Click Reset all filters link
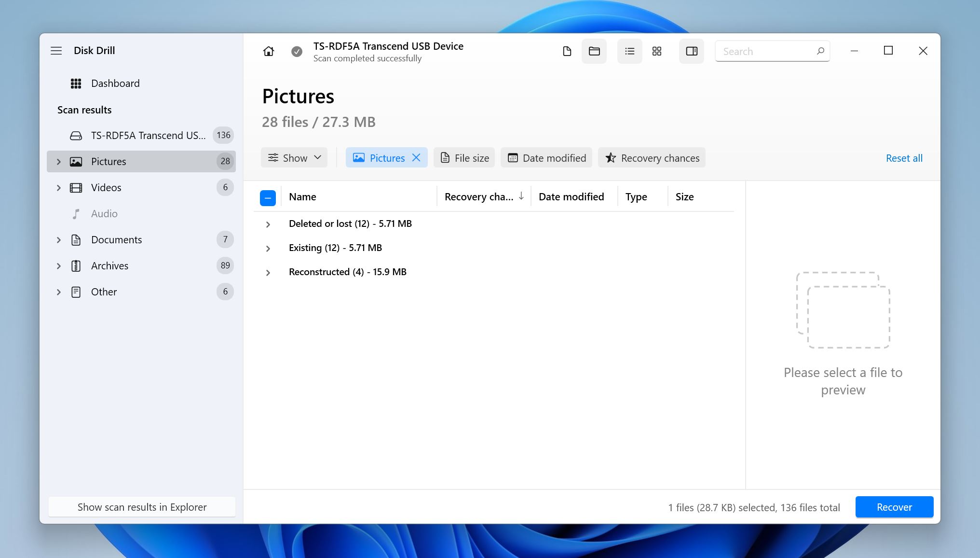This screenshot has width=980, height=558. click(905, 157)
